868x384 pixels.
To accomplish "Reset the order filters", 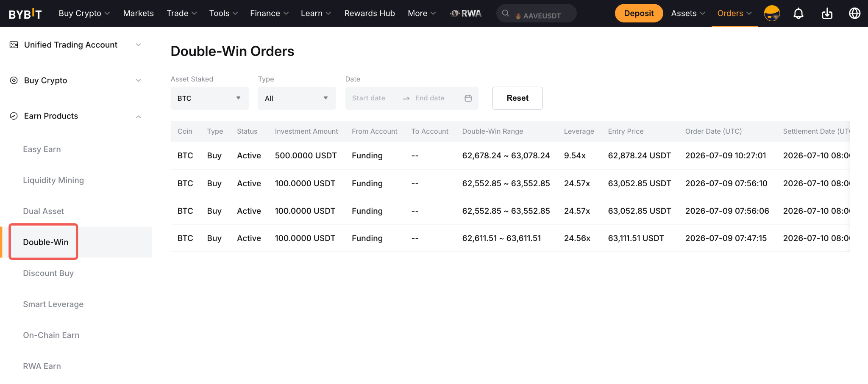I will coord(517,98).
